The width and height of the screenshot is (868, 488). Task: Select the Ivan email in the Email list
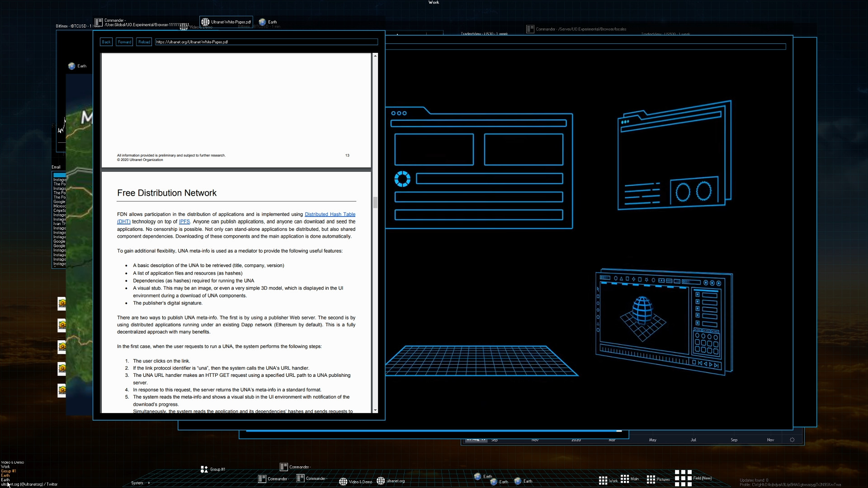point(60,223)
